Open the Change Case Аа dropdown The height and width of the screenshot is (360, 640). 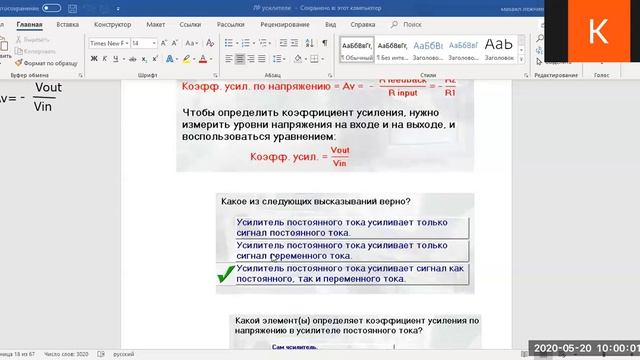[192, 43]
